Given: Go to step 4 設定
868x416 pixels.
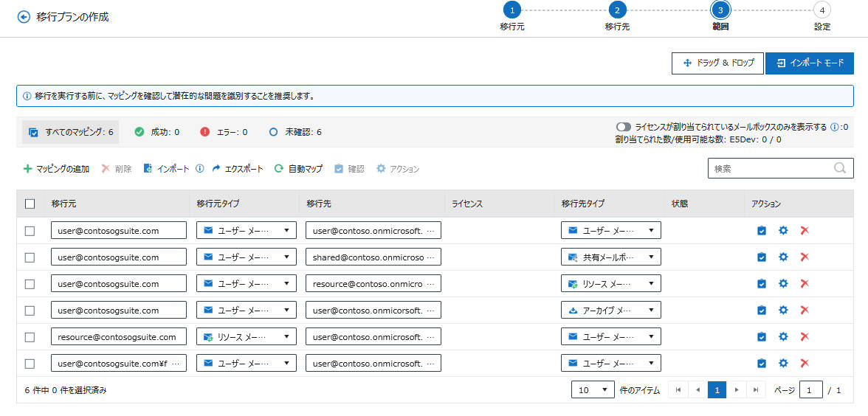Looking at the screenshot, I should 822,10.
